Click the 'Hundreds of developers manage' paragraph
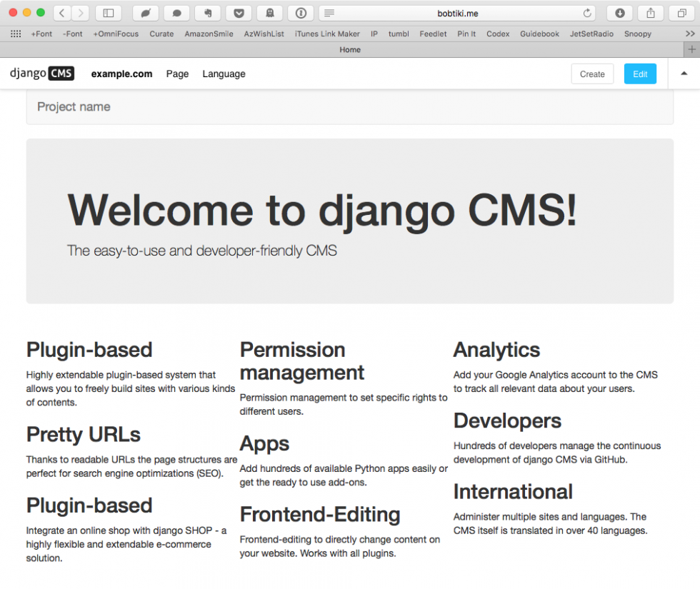The image size is (700, 589). 557,453
